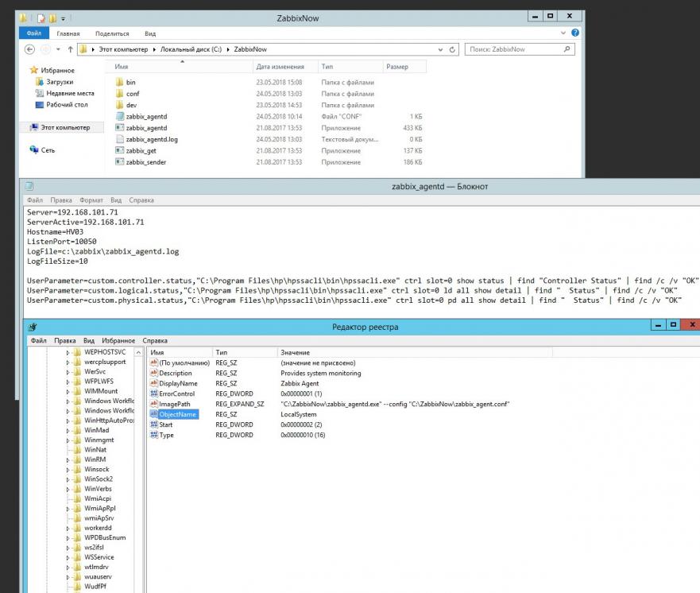700x593 pixels.
Task: Click the zabbix_sender file icon
Action: (120, 162)
